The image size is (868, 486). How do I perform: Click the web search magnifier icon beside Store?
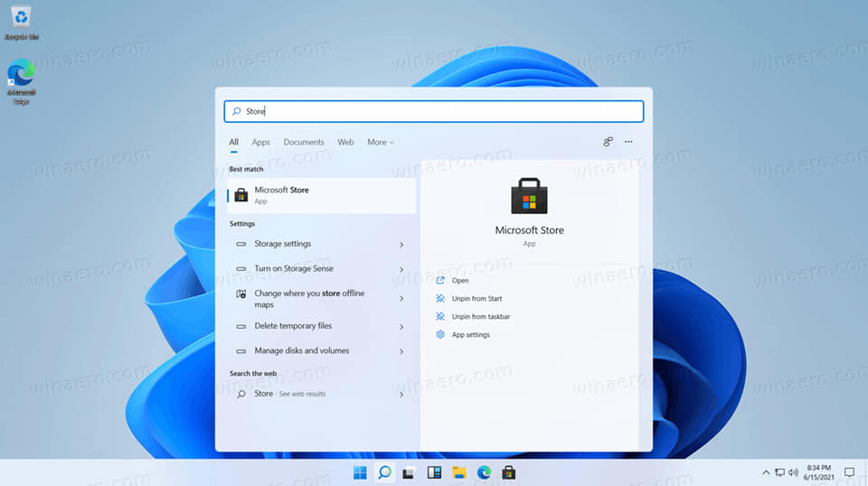(241, 394)
